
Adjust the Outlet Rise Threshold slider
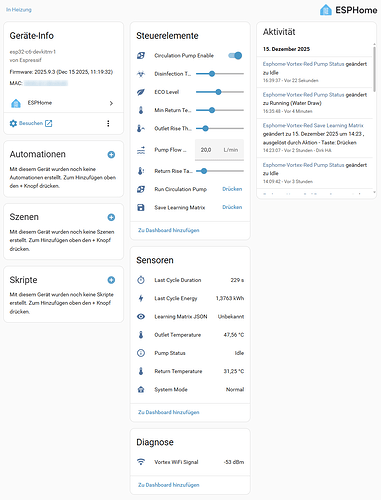220,128
